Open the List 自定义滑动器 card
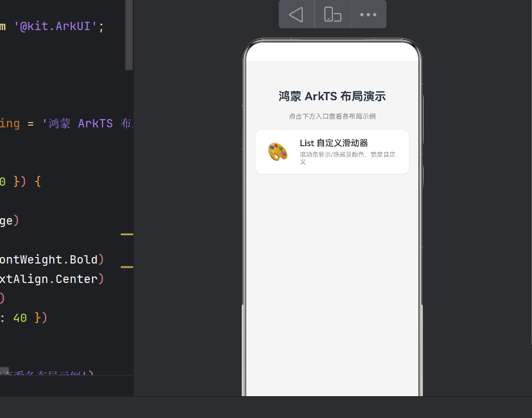The height and width of the screenshot is (418, 532). tap(332, 152)
